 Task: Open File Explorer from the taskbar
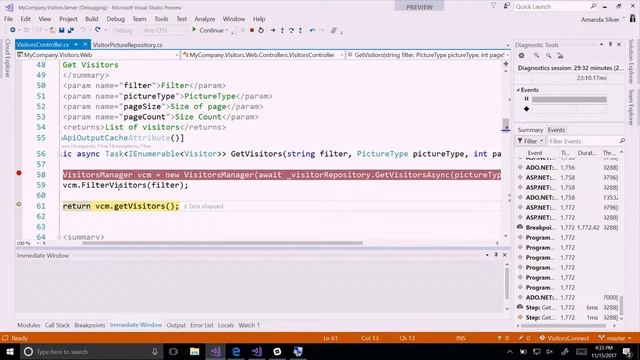tap(195, 351)
